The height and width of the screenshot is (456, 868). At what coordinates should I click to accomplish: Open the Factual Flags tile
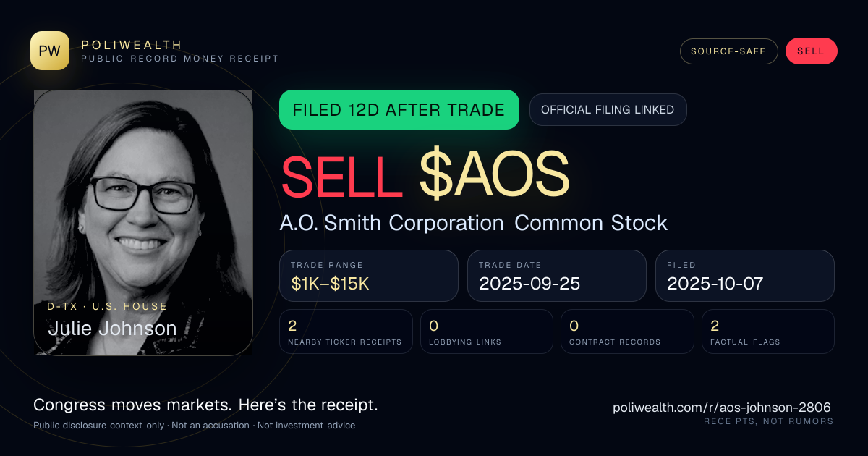point(768,332)
